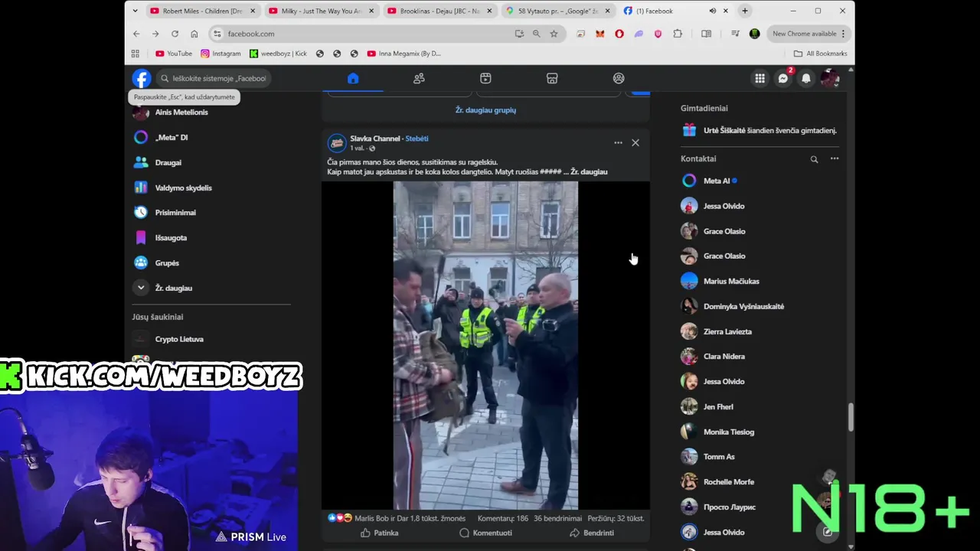Switch to the Milky - Just The Way You Are tab
Viewport: 980px width, 551px height.
[x=320, y=11]
